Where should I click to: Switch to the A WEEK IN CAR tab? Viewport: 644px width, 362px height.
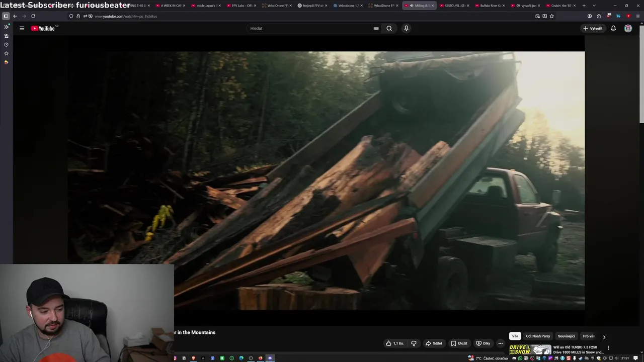tap(171, 6)
